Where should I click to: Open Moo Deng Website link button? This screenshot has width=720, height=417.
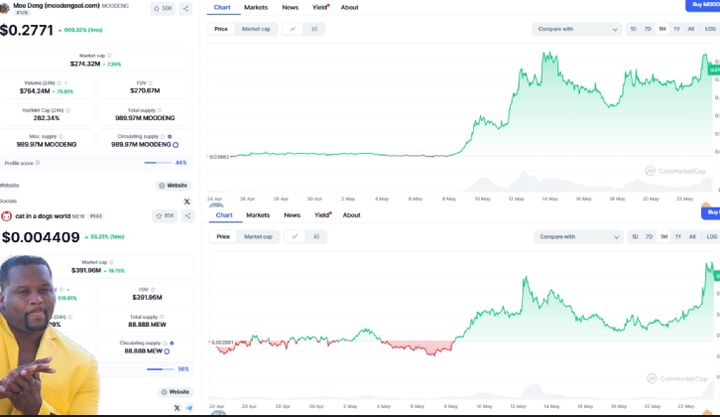(x=173, y=186)
